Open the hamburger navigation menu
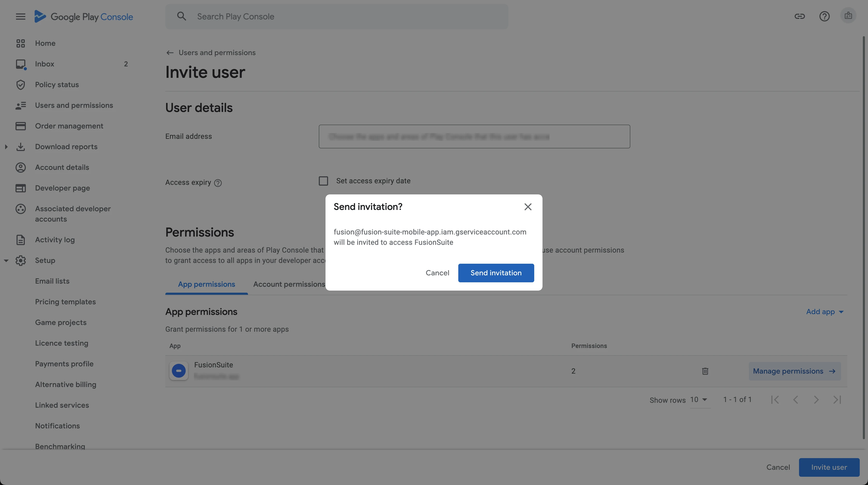This screenshot has width=868, height=485. (x=21, y=17)
